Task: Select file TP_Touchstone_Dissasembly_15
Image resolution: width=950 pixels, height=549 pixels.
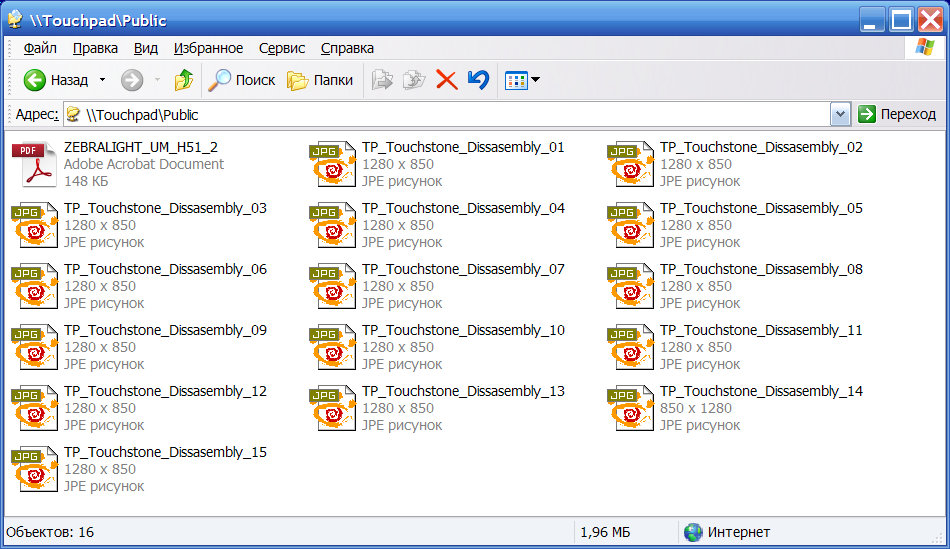Action: click(165, 453)
